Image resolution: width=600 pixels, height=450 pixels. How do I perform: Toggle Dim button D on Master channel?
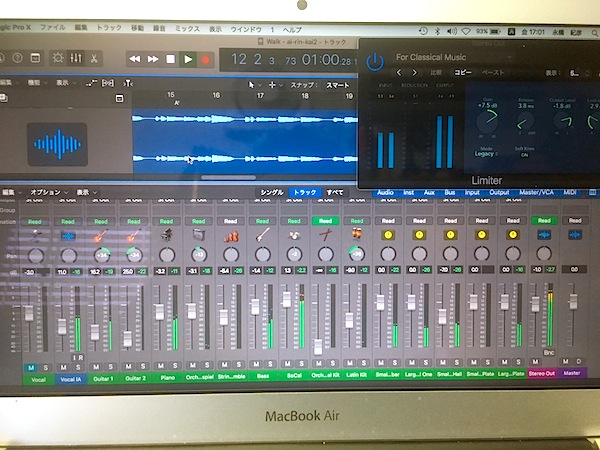tap(579, 361)
